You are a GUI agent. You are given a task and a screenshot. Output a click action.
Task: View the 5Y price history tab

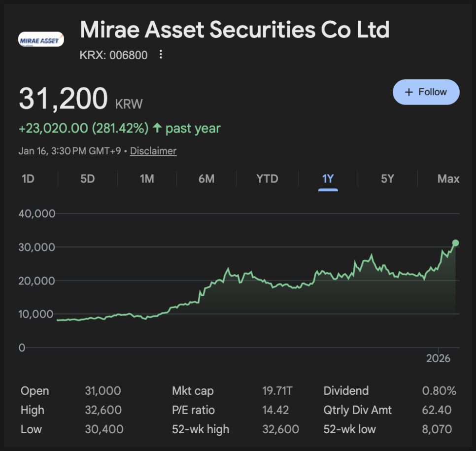click(388, 178)
